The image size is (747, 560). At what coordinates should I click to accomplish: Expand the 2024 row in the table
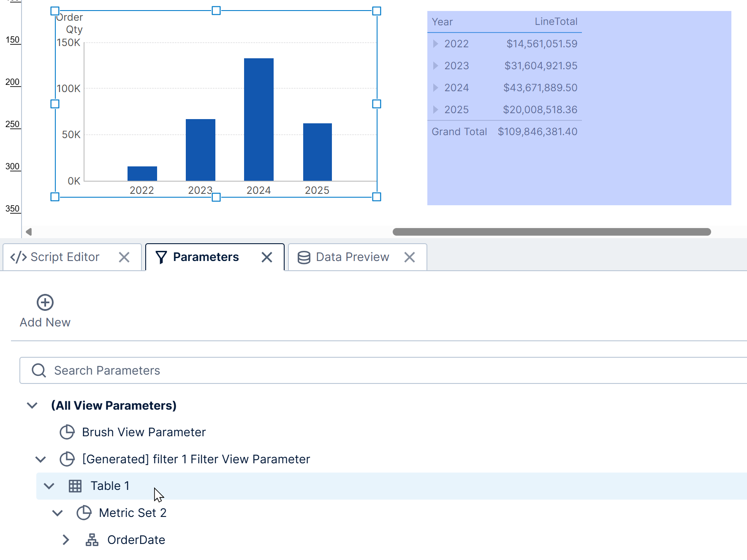(x=435, y=88)
